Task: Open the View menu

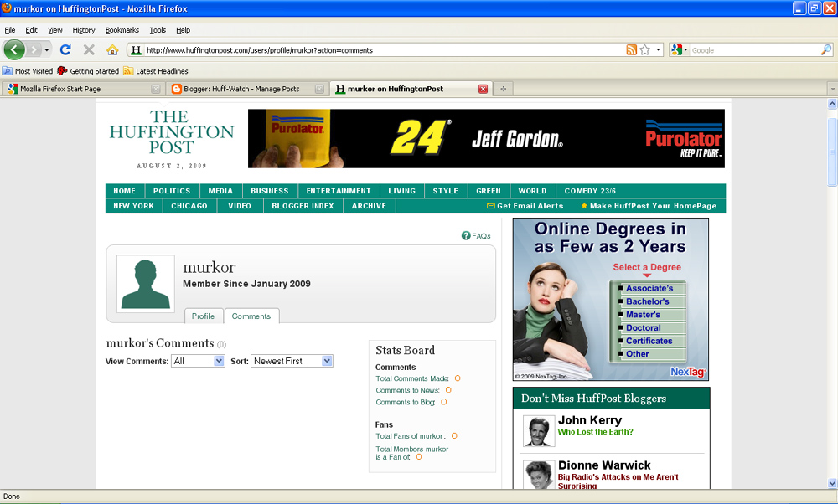Action: click(x=55, y=30)
